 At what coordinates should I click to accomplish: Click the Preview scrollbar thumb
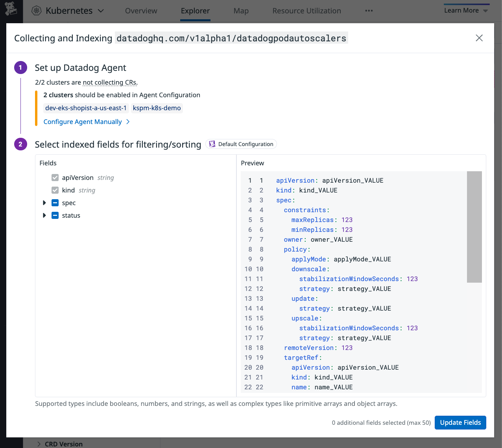(x=474, y=227)
